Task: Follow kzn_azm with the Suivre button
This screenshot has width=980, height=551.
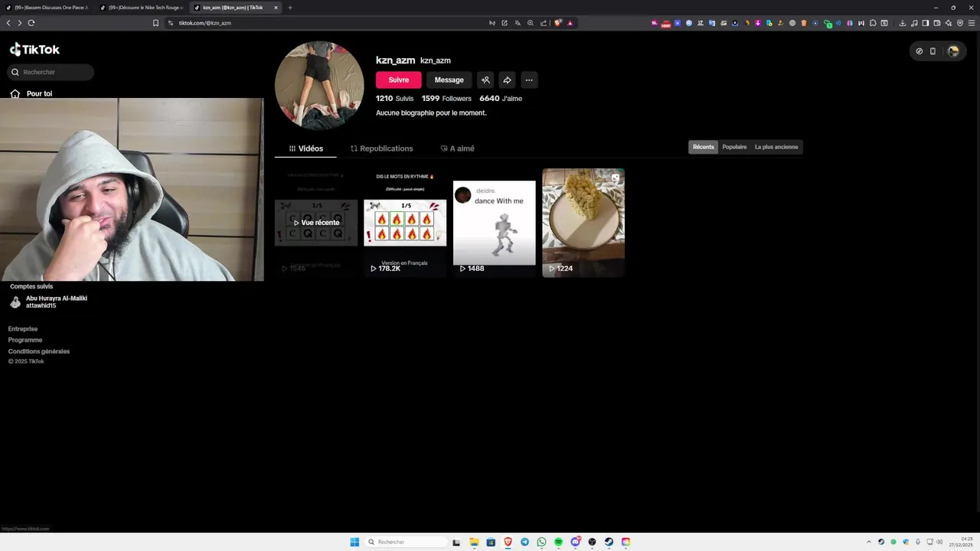Action: tap(398, 80)
